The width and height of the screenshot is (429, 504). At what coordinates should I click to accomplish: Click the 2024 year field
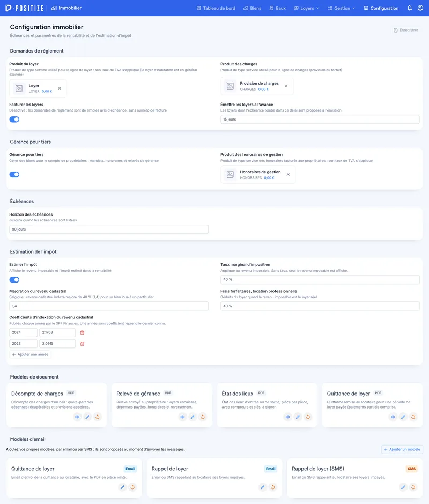tap(23, 332)
